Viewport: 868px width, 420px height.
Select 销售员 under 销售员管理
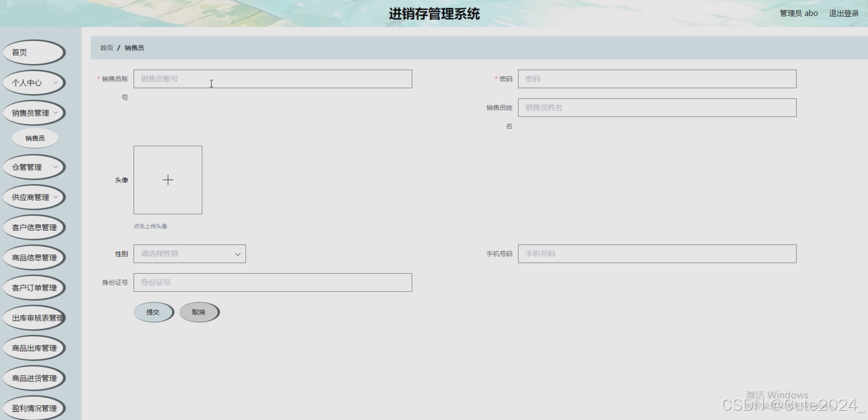pyautogui.click(x=34, y=137)
